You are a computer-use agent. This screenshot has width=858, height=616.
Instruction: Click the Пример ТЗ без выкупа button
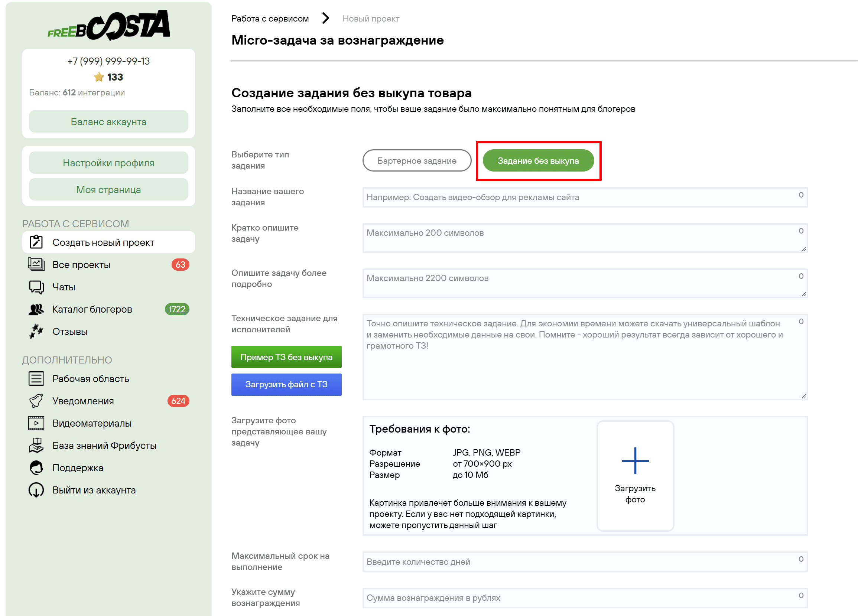(286, 356)
